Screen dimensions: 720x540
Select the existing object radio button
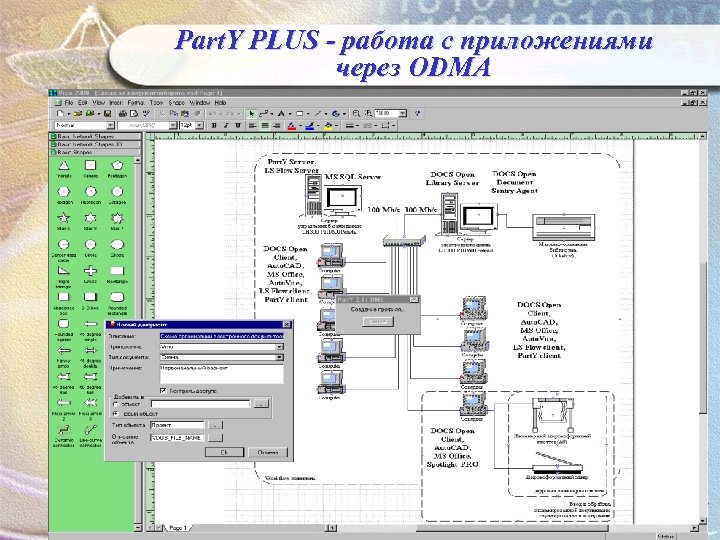(116, 404)
